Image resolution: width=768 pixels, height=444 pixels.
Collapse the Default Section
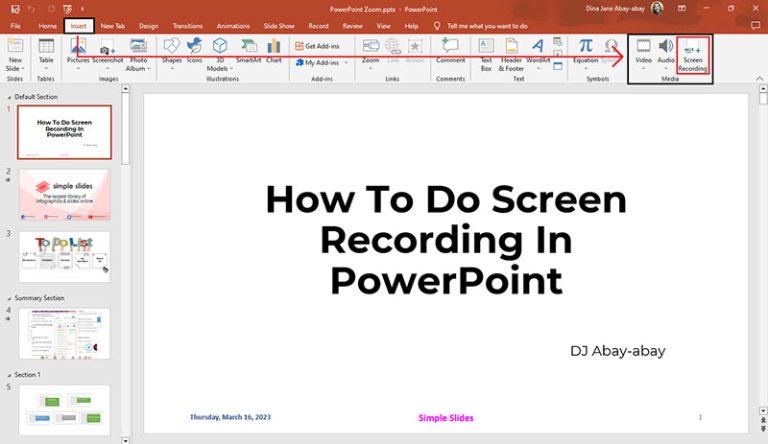click(9, 98)
